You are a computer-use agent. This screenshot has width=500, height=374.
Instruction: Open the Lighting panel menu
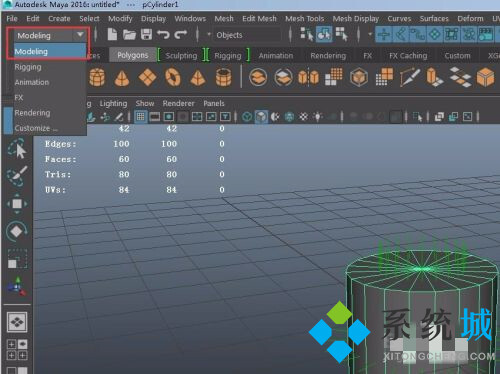click(x=113, y=103)
